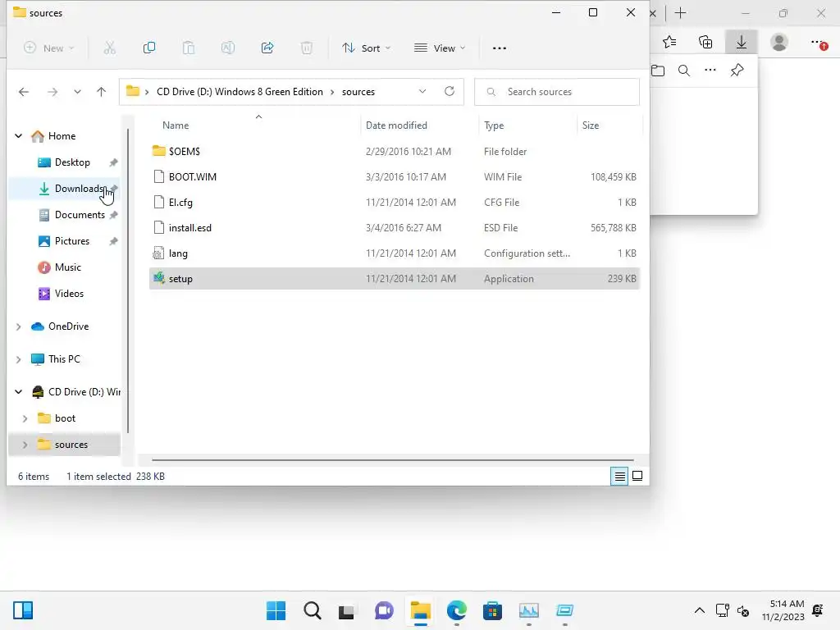Click the Copy icon in toolbar
Image resolution: width=840 pixels, height=630 pixels.
[149, 48]
